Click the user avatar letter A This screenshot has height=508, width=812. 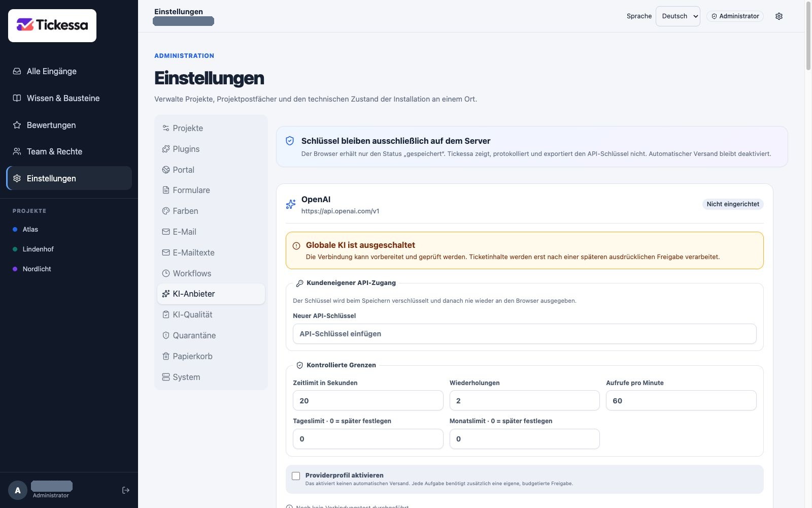point(18,490)
